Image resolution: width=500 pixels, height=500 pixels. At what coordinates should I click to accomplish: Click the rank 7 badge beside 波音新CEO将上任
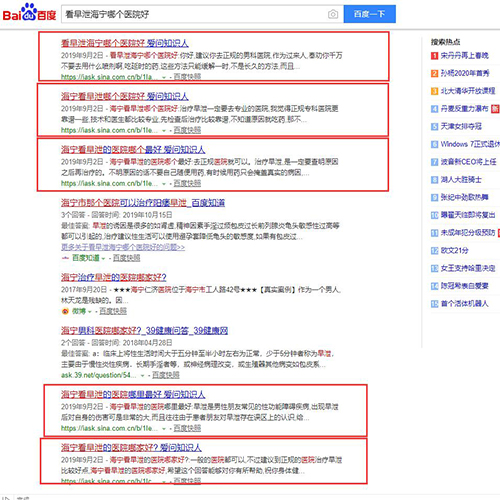[x=434, y=162]
